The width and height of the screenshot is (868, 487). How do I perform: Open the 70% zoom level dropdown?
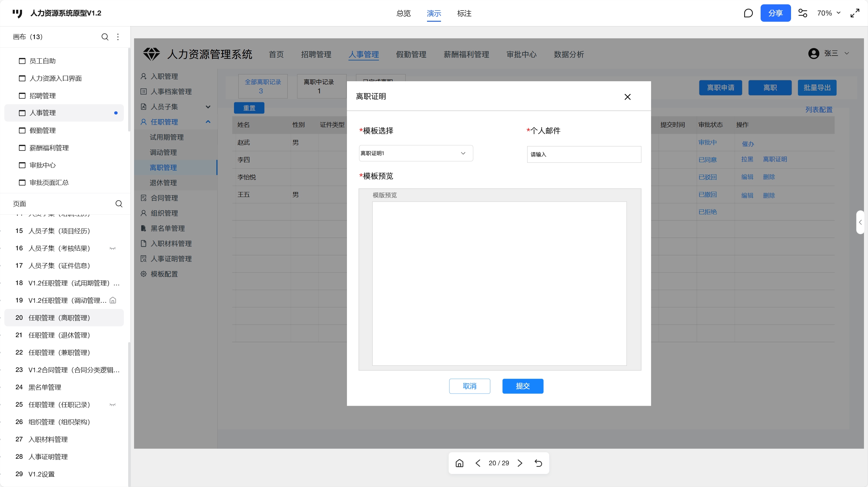coord(829,13)
